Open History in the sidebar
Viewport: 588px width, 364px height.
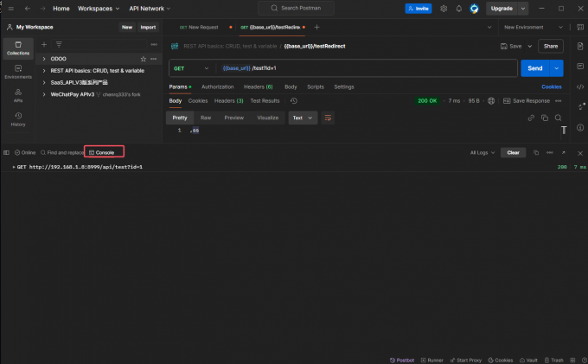[18, 118]
